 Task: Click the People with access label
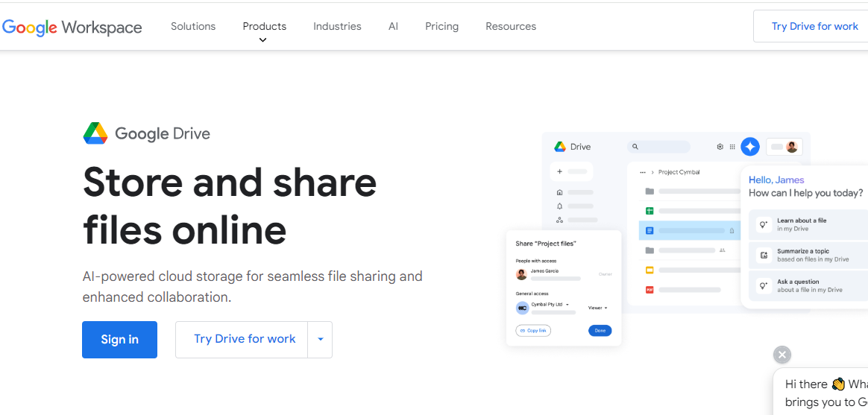click(536, 261)
